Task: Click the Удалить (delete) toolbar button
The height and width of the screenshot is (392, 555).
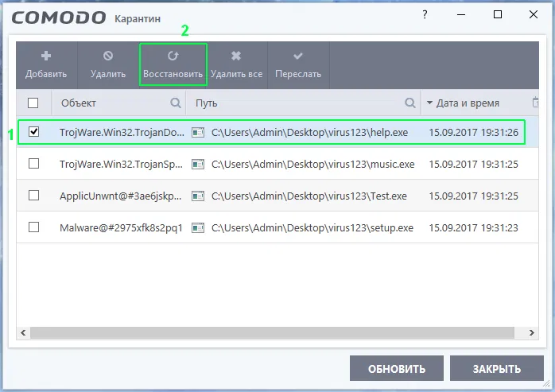Action: coord(108,65)
